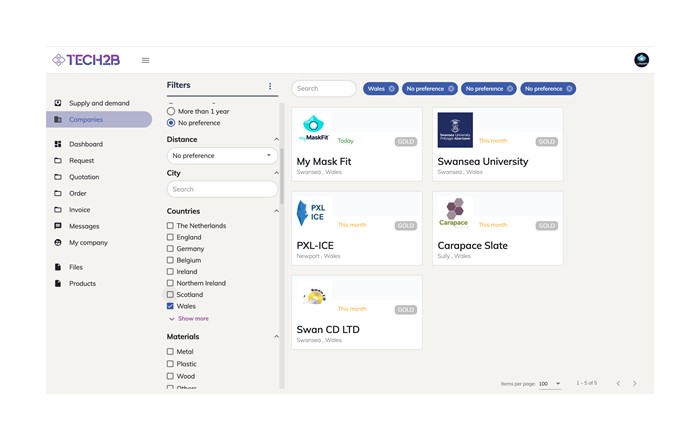Open the items per page dropdown

(x=550, y=384)
